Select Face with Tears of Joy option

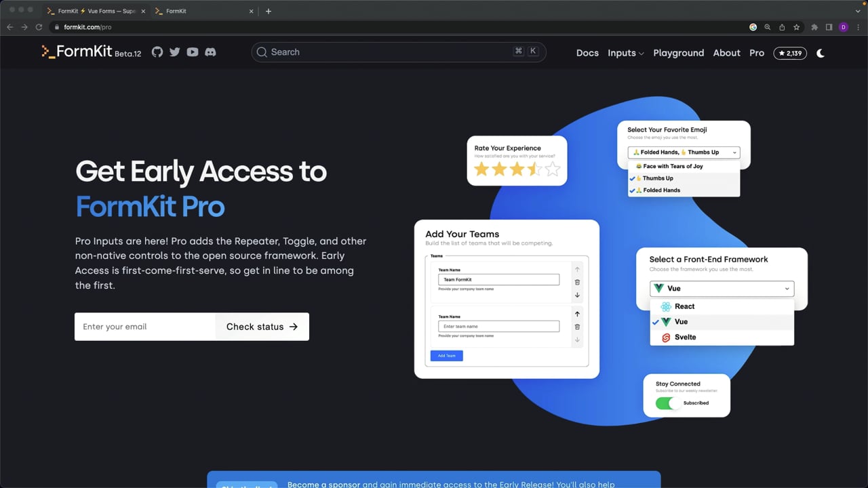click(x=684, y=166)
